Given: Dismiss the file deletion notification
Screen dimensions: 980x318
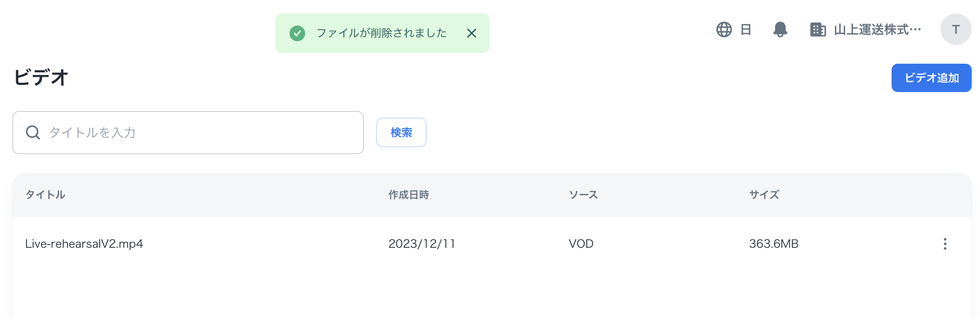Looking at the screenshot, I should click(472, 33).
